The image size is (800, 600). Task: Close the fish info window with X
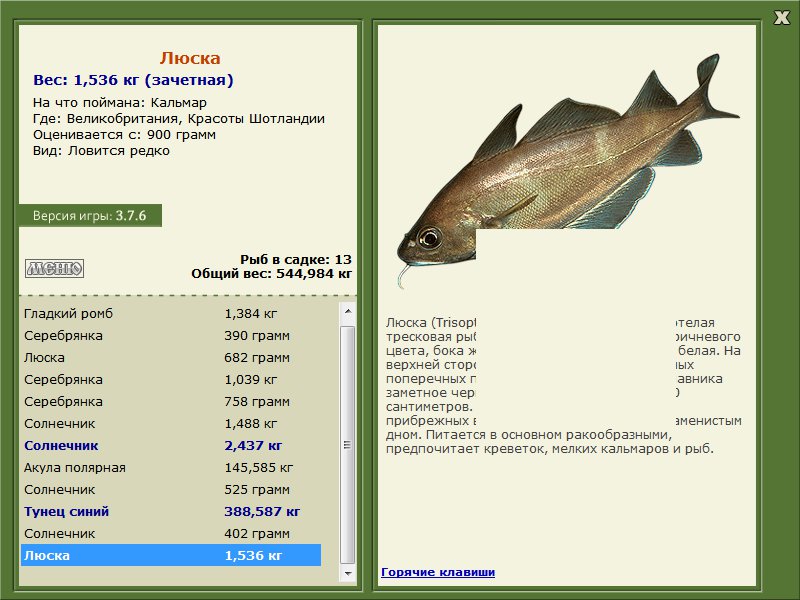pyautogui.click(x=781, y=18)
